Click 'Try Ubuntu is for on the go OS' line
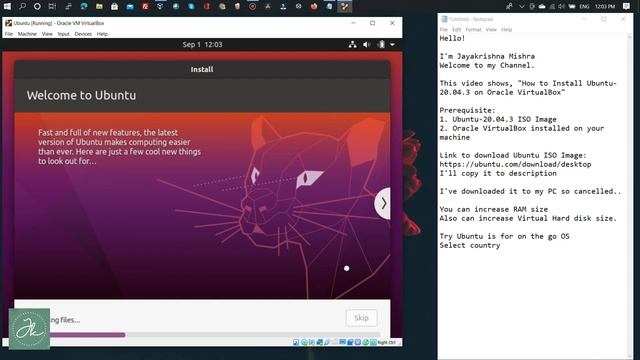Screen dimensions: 640x360 (x=504, y=236)
